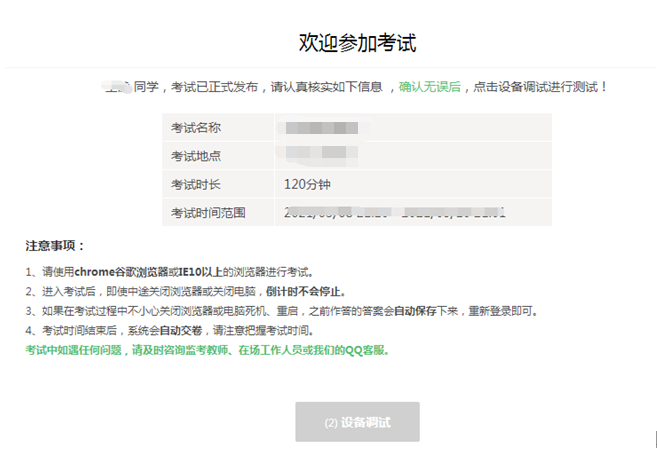Click the blurred exam location value
Viewport: 657px width, 450px height.
(318, 155)
